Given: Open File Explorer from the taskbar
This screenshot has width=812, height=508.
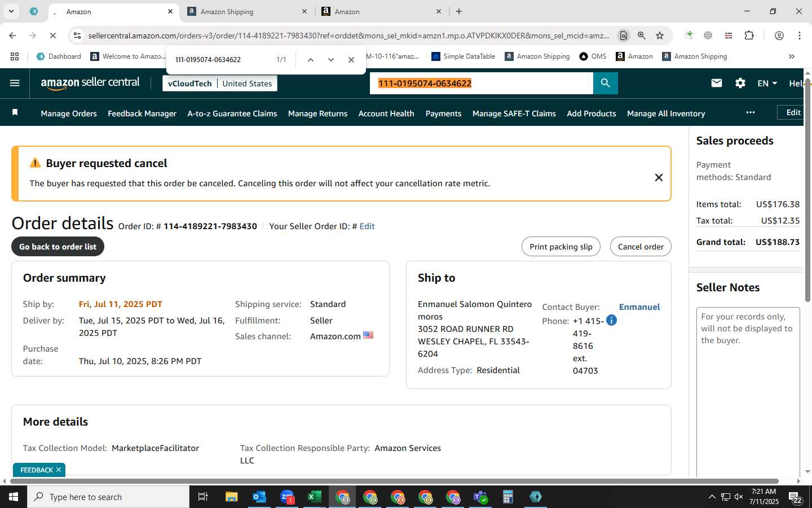Looking at the screenshot, I should 232,497.
